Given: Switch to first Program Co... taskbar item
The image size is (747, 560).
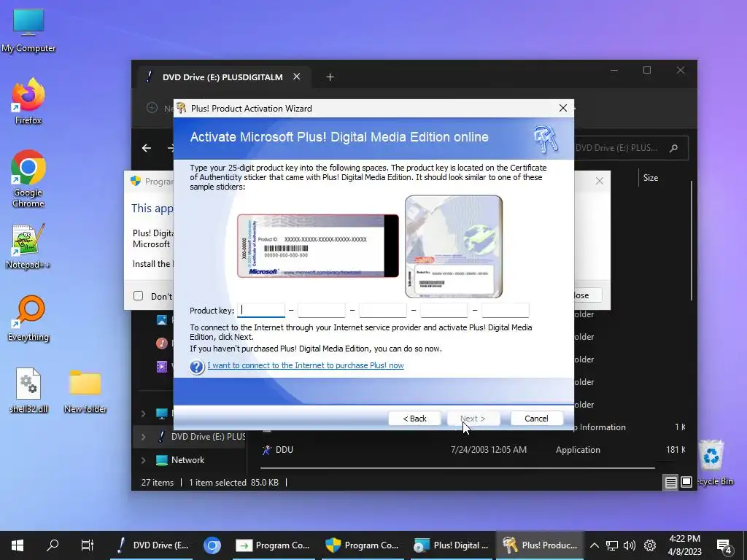Looking at the screenshot, I should pos(273,545).
